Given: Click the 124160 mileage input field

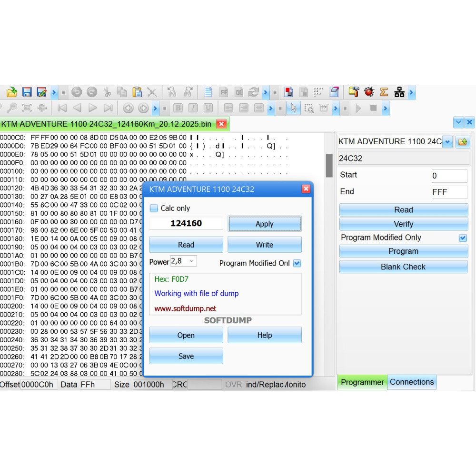Looking at the screenshot, I should (186, 223).
